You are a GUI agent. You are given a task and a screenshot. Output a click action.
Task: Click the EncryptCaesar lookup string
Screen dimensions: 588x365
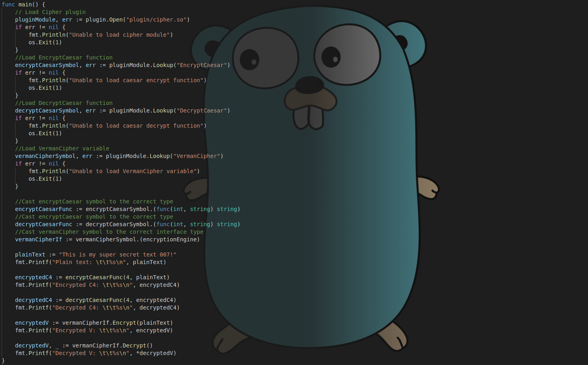point(203,65)
